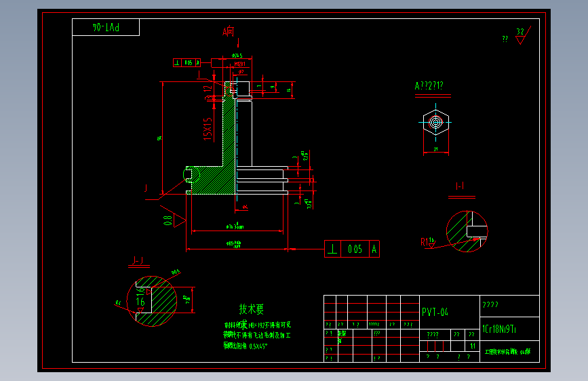Image resolution: width=588 pixels, height=381 pixels.
Task: Click the hexagon A-direction view
Action: tap(436, 122)
